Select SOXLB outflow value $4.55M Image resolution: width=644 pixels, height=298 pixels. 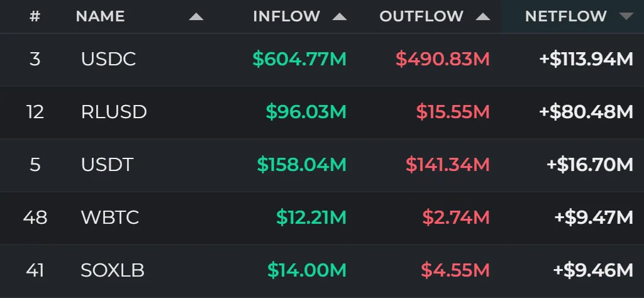(455, 270)
